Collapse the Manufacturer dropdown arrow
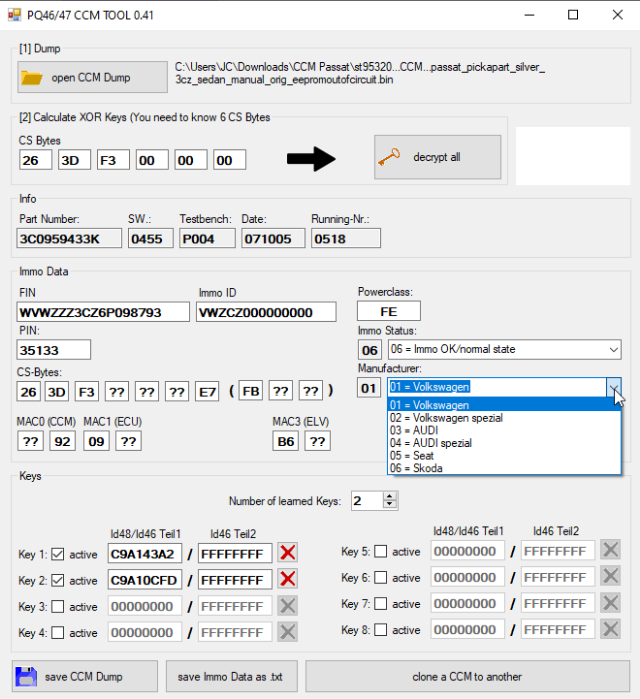Image resolution: width=640 pixels, height=699 pixels. coord(612,387)
